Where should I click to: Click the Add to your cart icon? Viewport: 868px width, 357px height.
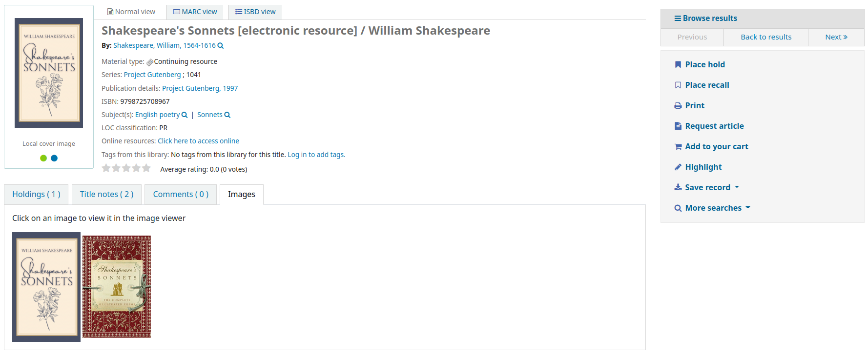[678, 147]
